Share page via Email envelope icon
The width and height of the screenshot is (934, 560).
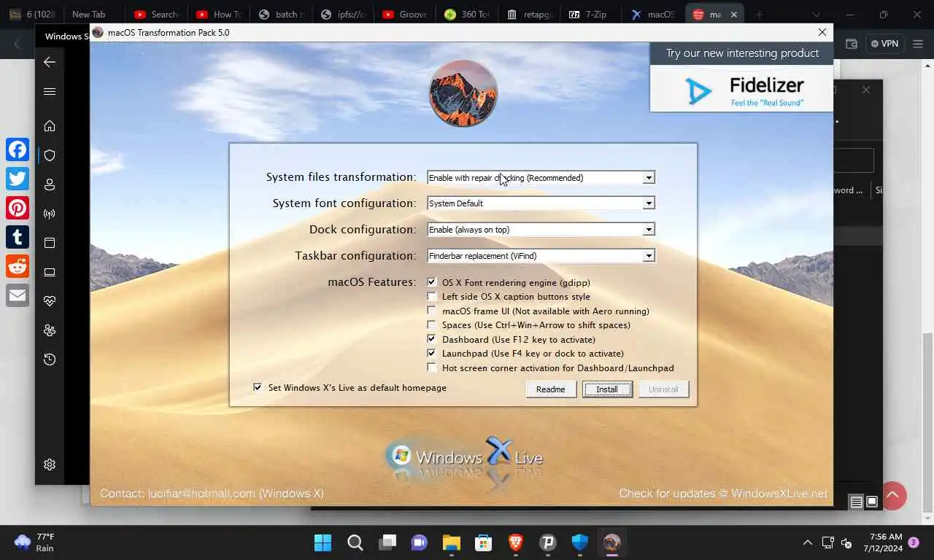point(18,295)
